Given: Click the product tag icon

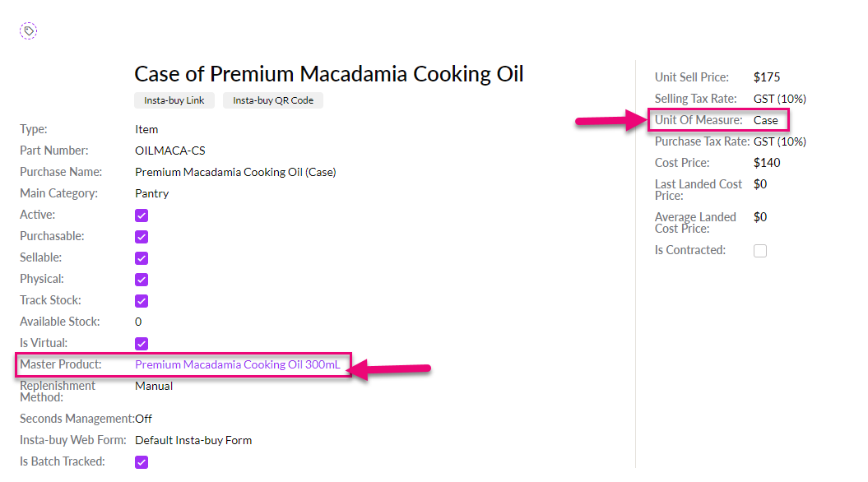Looking at the screenshot, I should (29, 31).
